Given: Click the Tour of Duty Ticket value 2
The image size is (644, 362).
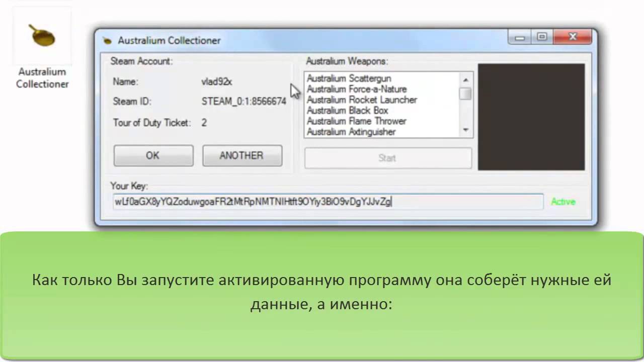Looking at the screenshot, I should tap(204, 123).
